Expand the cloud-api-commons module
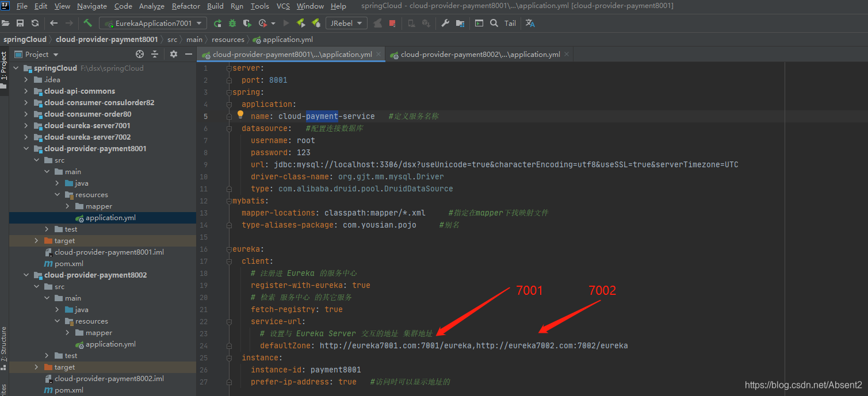The width and height of the screenshot is (868, 396). [x=26, y=91]
